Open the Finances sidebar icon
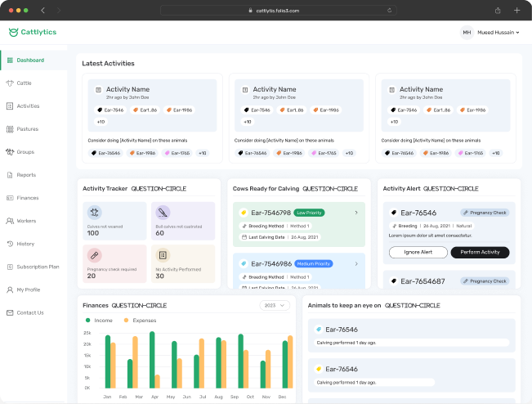532x404 pixels. 9,197
